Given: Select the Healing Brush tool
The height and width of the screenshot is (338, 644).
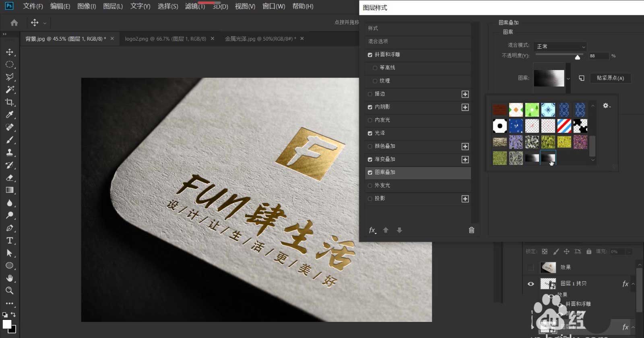Looking at the screenshot, I should point(10,127).
